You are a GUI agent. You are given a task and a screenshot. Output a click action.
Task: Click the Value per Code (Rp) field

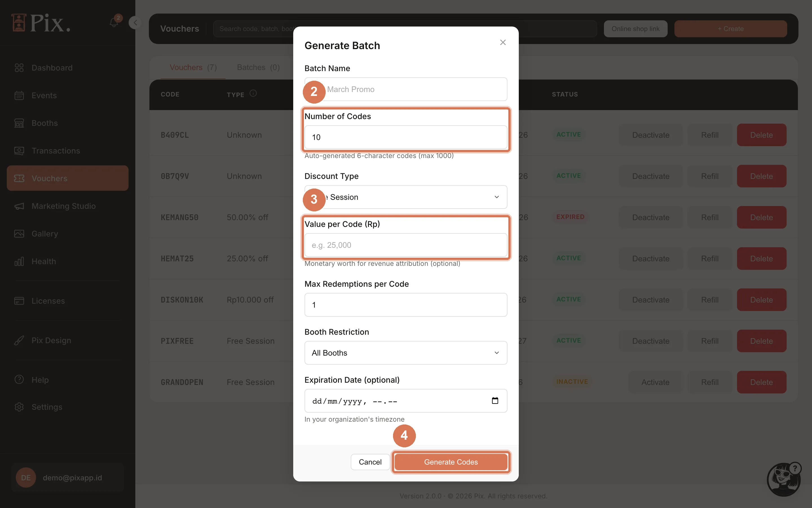coord(406,245)
